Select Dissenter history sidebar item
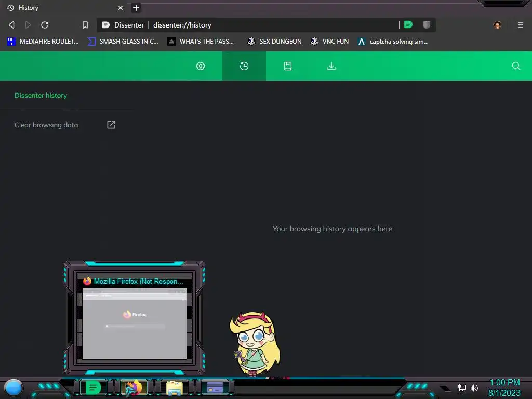This screenshot has height=399, width=532. click(41, 96)
